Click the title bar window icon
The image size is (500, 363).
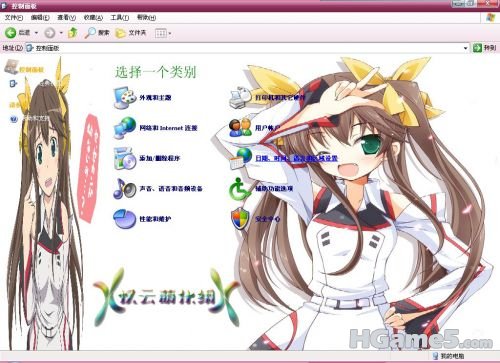tap(5, 5)
